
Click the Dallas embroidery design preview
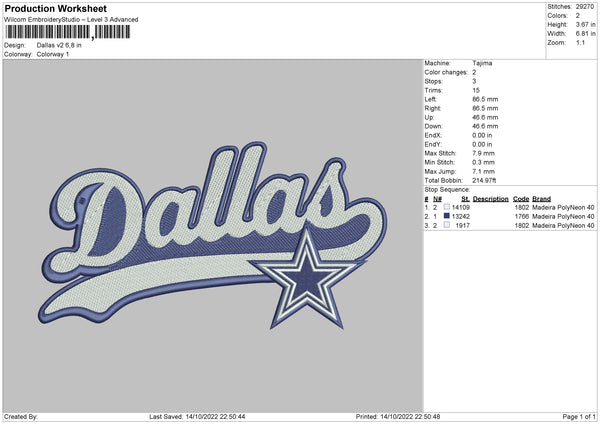point(213,236)
